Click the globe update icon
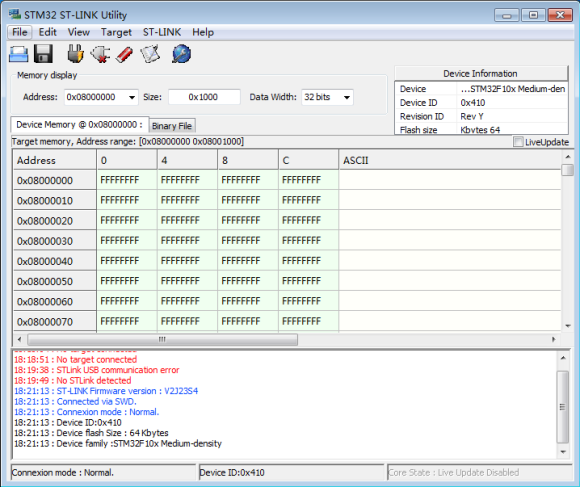 coord(182,54)
